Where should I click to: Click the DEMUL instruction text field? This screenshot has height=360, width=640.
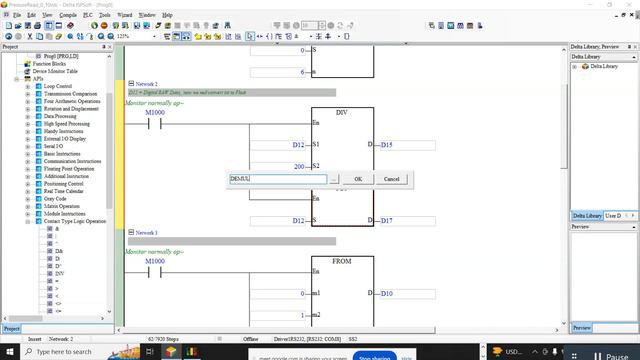tap(278, 179)
